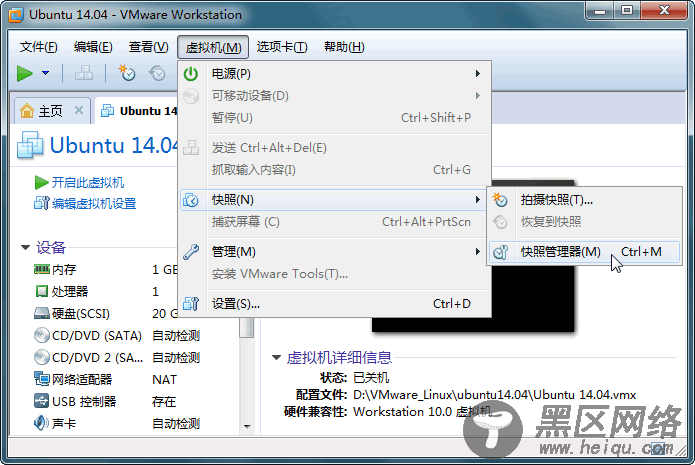The image size is (695, 465).
Task: Choose 拍摄快照(T)... in submenu
Action: [x=585, y=200]
